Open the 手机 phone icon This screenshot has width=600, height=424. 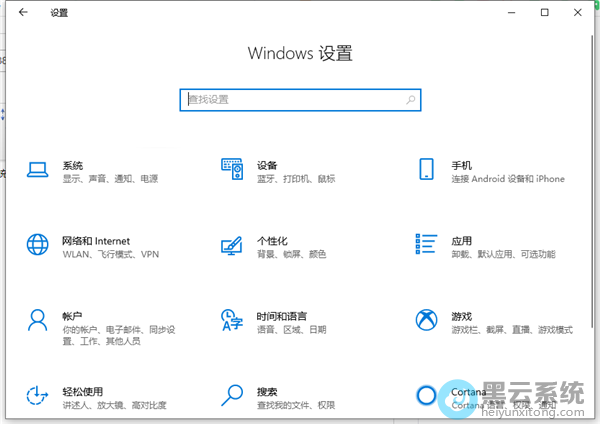(426, 169)
